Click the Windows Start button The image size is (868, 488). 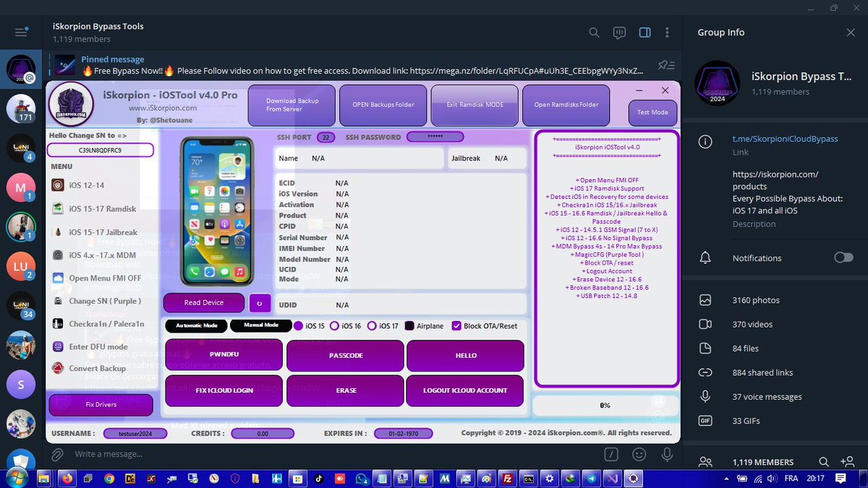(17, 478)
